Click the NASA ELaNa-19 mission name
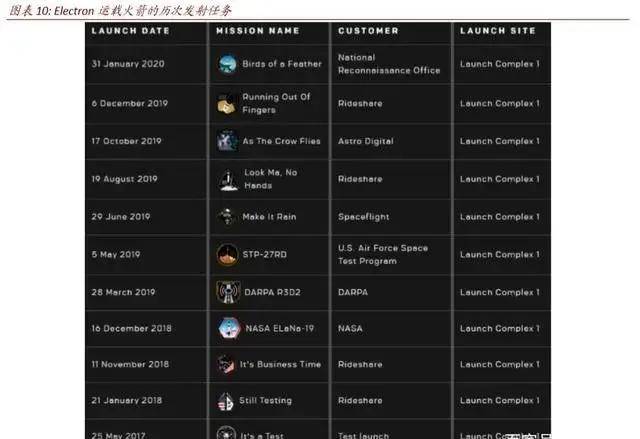 [x=280, y=328]
